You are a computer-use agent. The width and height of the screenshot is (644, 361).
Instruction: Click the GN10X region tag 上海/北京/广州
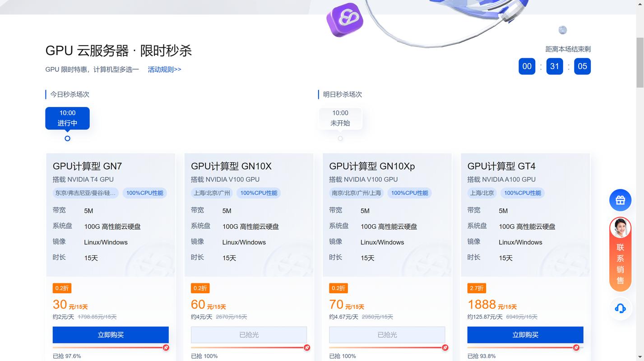pyautogui.click(x=212, y=193)
